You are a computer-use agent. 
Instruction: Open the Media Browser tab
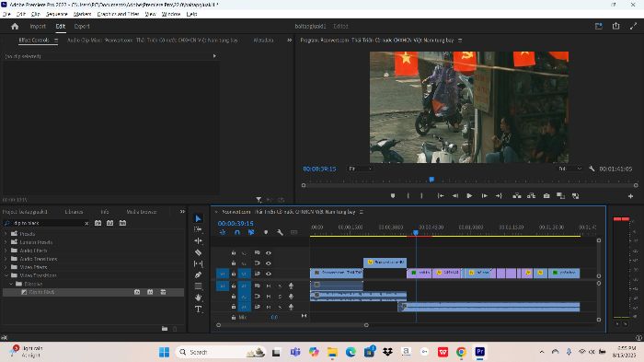(142, 212)
